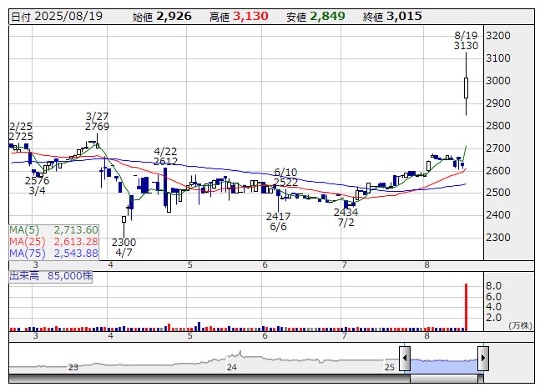Click the 6/10 2522 label
The image size is (545, 392).
click(285, 177)
